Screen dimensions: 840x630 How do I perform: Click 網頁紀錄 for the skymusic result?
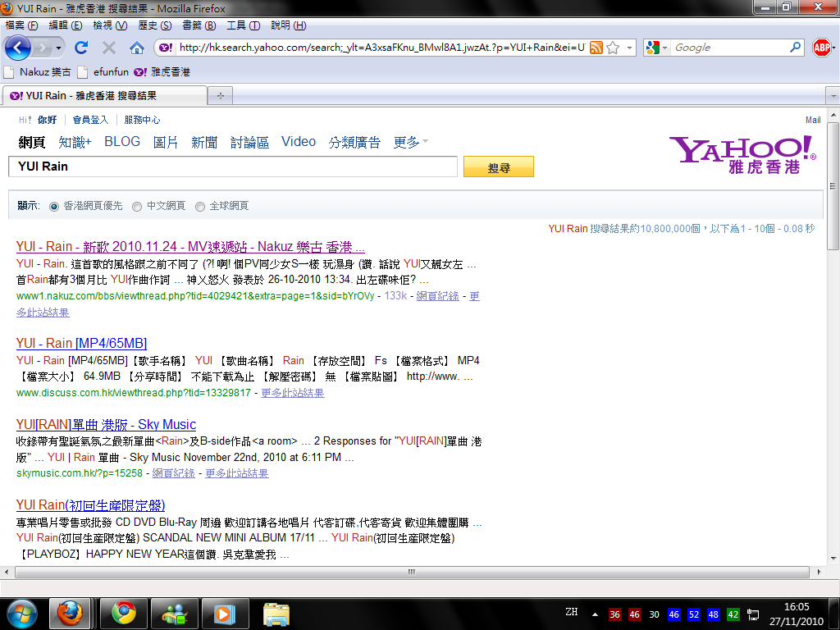coord(174,473)
